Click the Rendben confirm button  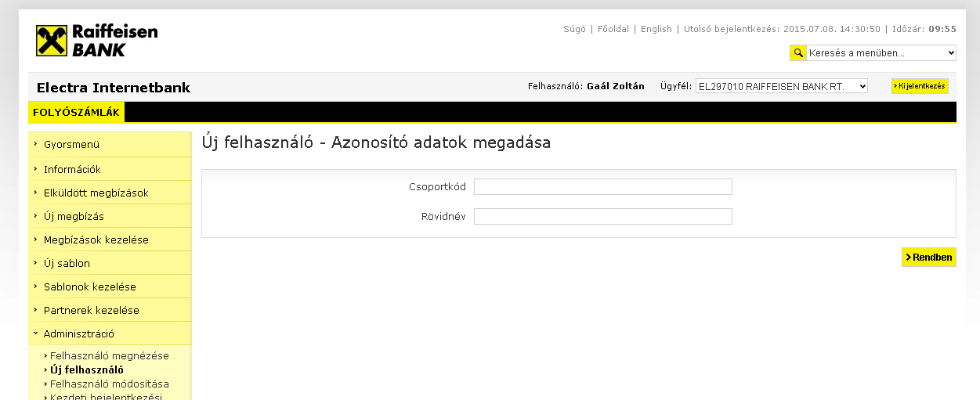coord(929,258)
